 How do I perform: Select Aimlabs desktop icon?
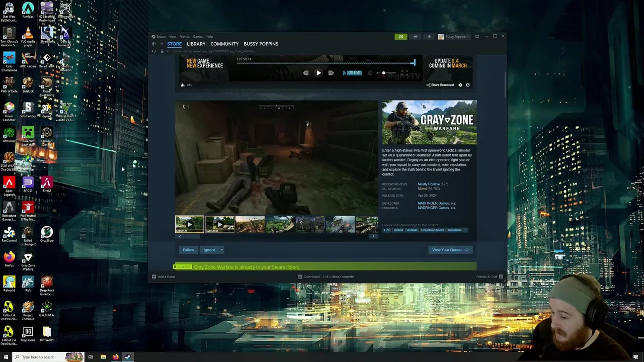click(28, 10)
